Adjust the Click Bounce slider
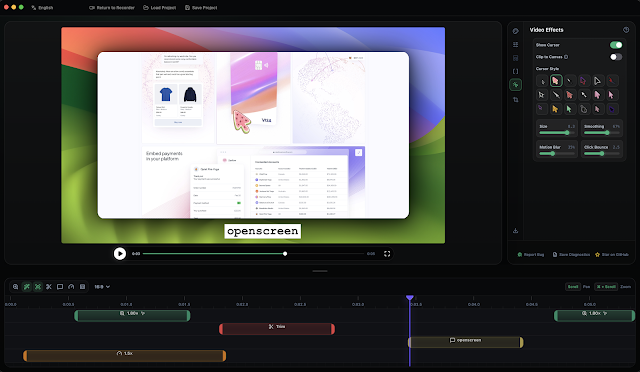This screenshot has width=640, height=372. [x=602, y=154]
